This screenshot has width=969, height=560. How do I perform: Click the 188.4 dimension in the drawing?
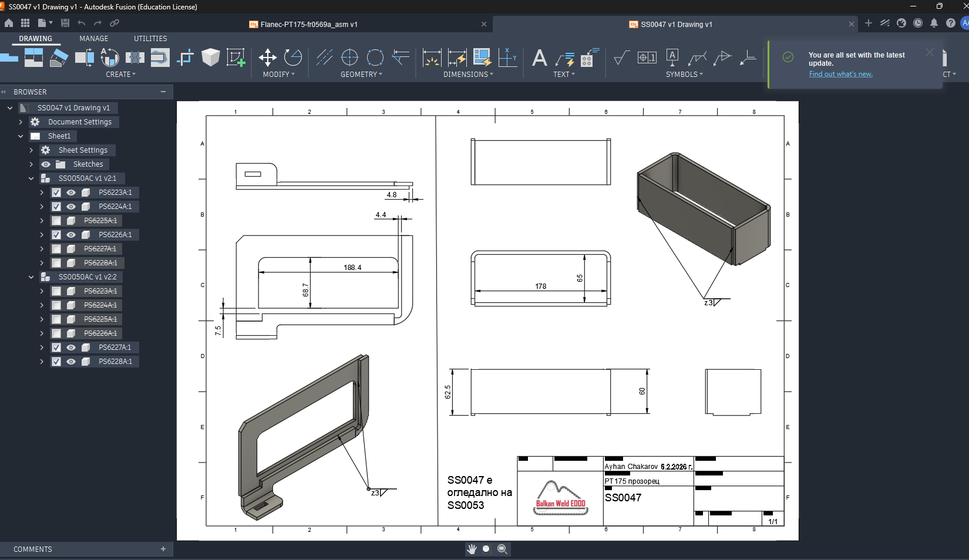pyautogui.click(x=352, y=268)
